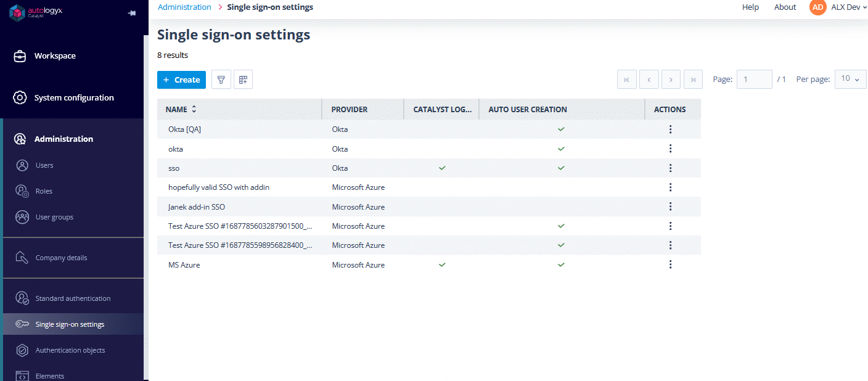Click the Janek add-in SSO cell
This screenshot has width=868, height=381.
click(x=240, y=207)
